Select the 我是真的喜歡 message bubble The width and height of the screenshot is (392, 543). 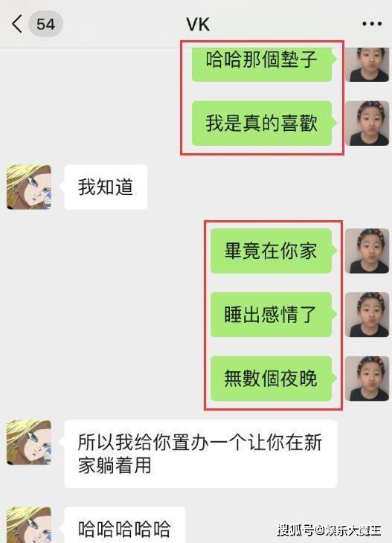[x=262, y=123]
